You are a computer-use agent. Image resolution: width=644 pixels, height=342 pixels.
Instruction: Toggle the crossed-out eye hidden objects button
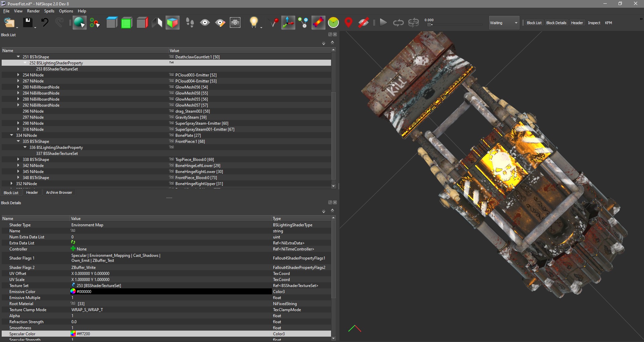[364, 23]
